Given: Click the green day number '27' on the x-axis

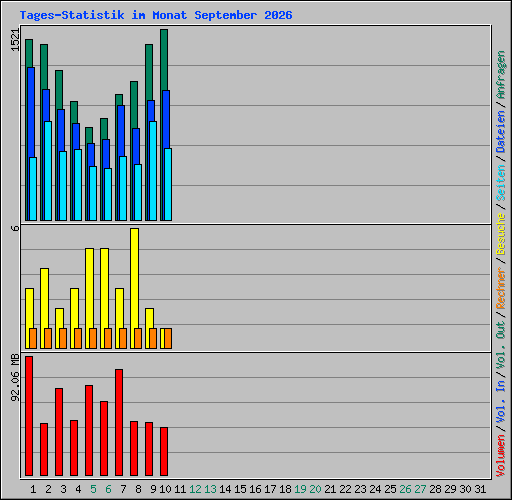Looking at the screenshot, I should coord(420,489).
